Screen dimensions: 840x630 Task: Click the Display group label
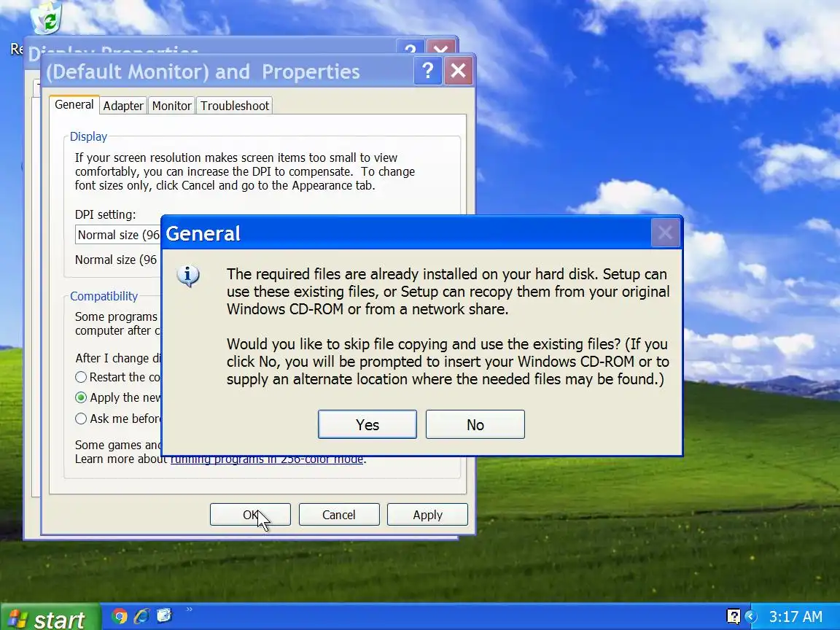tap(88, 136)
